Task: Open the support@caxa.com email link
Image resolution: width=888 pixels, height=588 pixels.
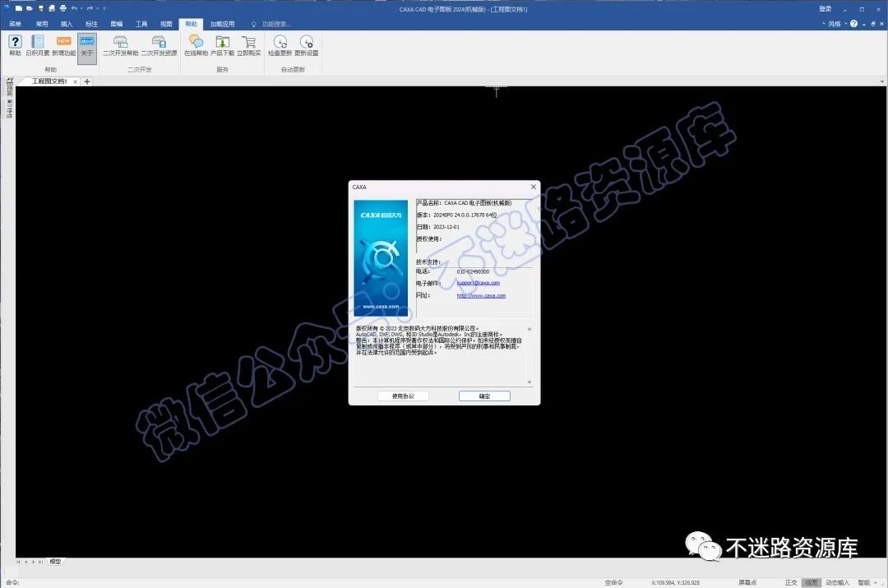Action: coord(479,283)
